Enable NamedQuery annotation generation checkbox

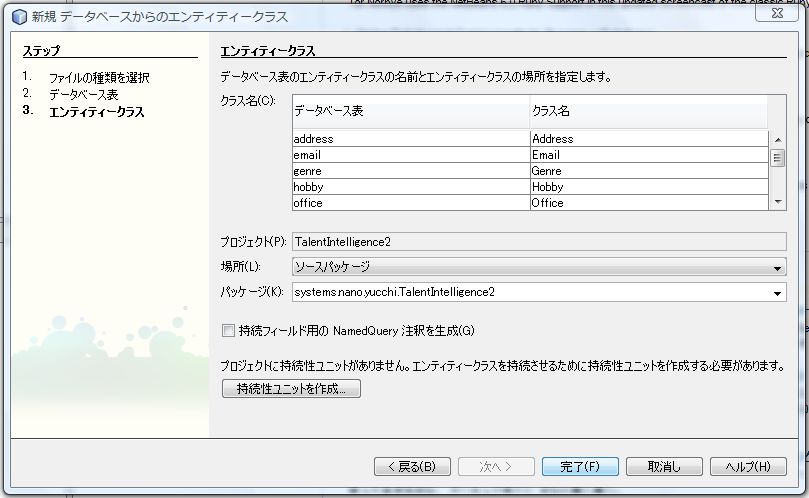click(x=228, y=330)
